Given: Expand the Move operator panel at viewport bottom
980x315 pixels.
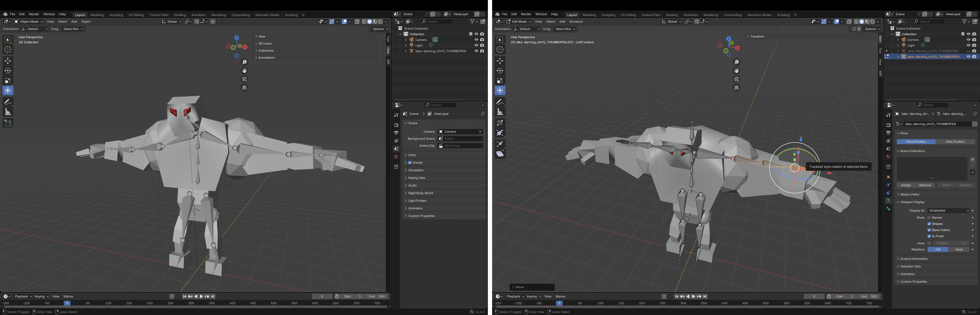Looking at the screenshot, I should (x=532, y=287).
